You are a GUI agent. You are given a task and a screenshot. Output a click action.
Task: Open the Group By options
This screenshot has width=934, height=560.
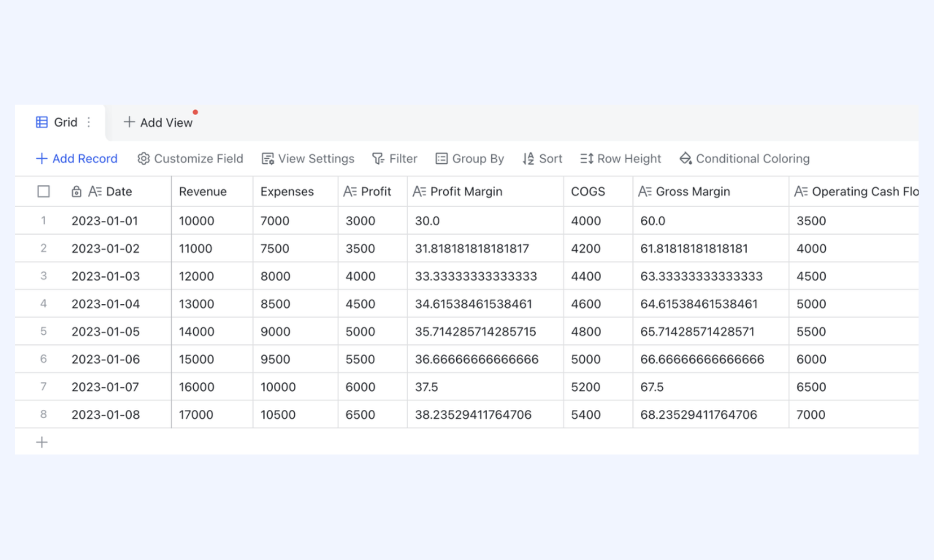469,159
